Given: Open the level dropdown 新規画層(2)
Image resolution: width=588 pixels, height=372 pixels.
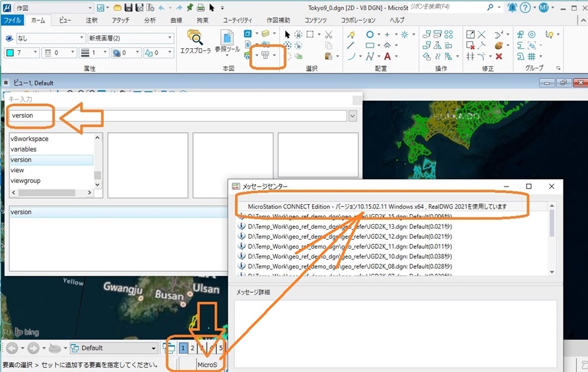Looking at the screenshot, I should (x=130, y=38).
